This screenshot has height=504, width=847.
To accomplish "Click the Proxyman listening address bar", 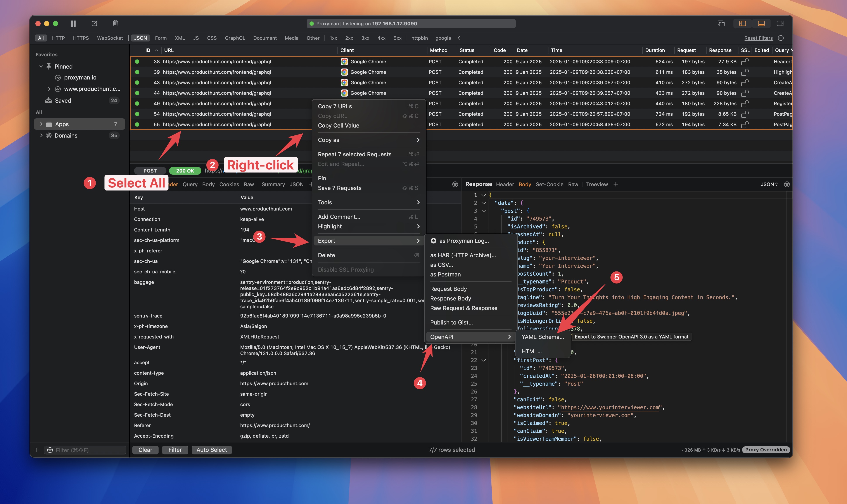I will click(x=411, y=23).
